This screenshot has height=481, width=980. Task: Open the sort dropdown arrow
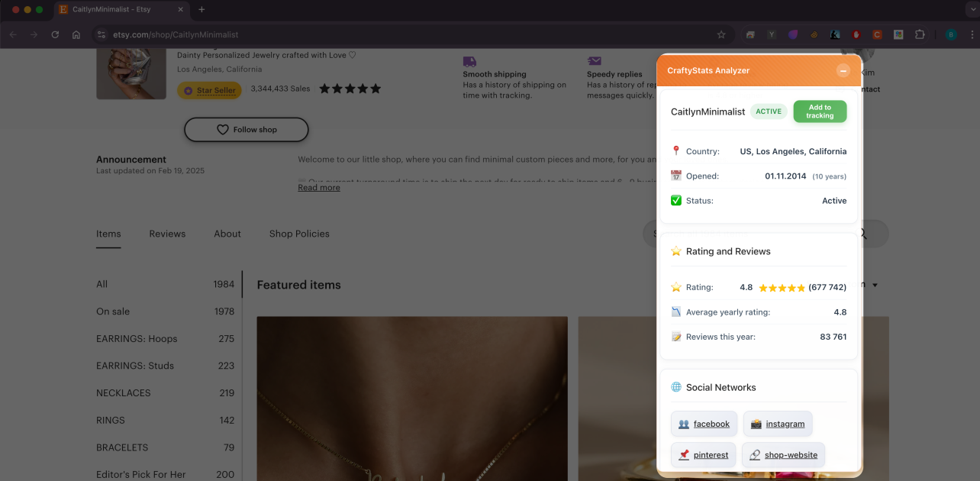point(875,285)
